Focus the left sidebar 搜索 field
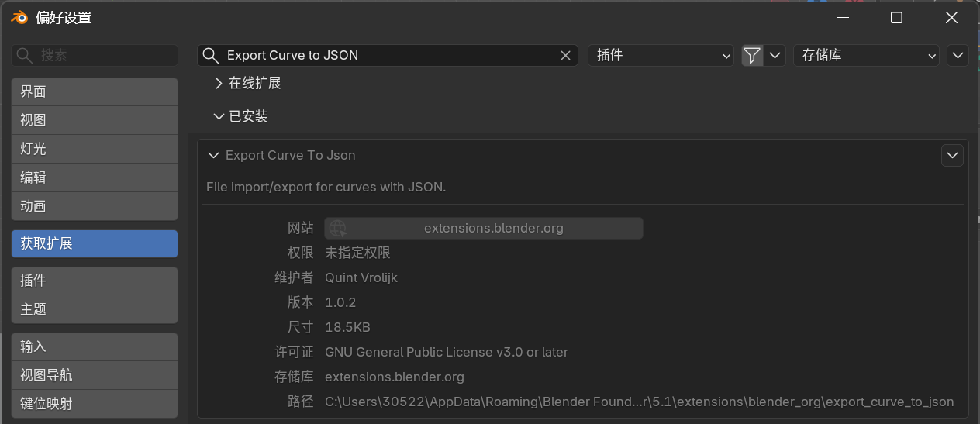The height and width of the screenshot is (424, 980). 95,55
